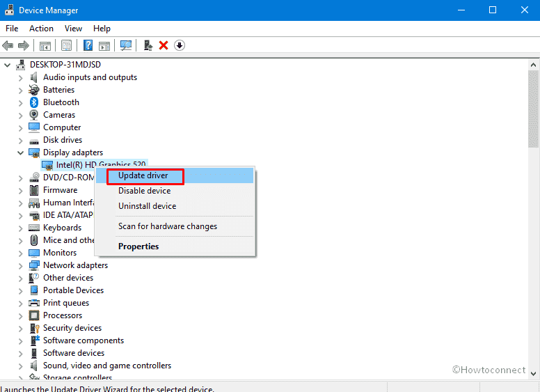Click the DESKTOP-31MDJSD computer icon
Viewport: 540px width, 392px height.
tap(21, 65)
